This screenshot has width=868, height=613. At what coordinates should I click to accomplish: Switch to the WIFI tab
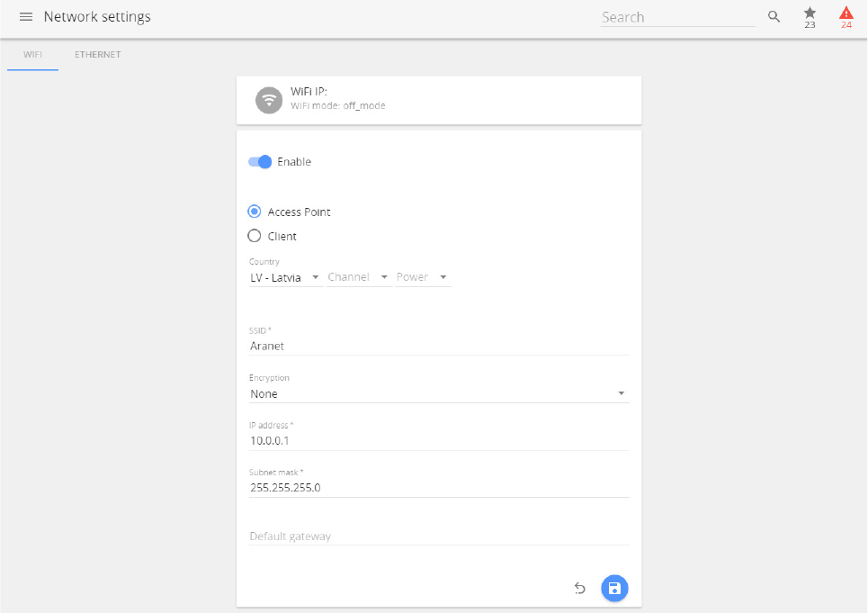pyautogui.click(x=32, y=55)
